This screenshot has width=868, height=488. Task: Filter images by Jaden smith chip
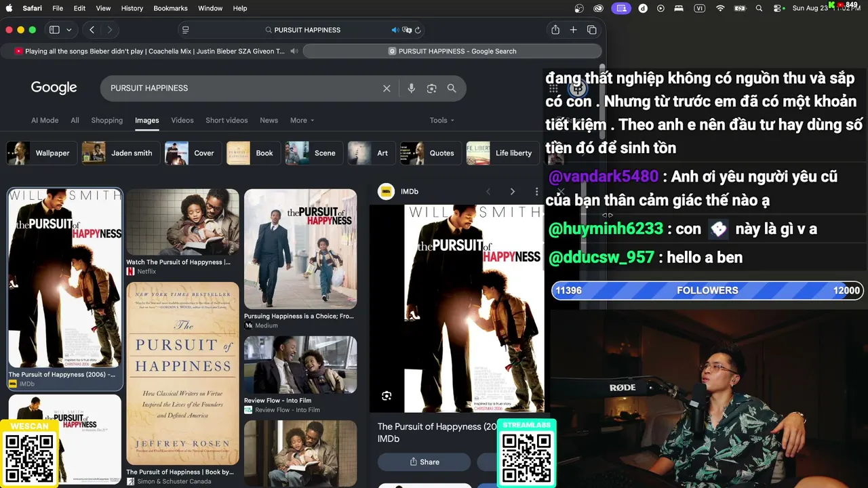click(x=121, y=153)
